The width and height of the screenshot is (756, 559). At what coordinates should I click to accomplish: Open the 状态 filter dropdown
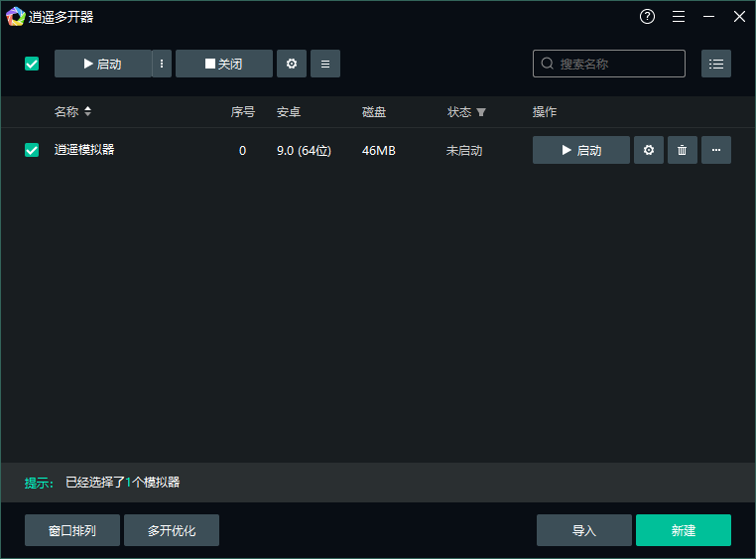point(481,112)
